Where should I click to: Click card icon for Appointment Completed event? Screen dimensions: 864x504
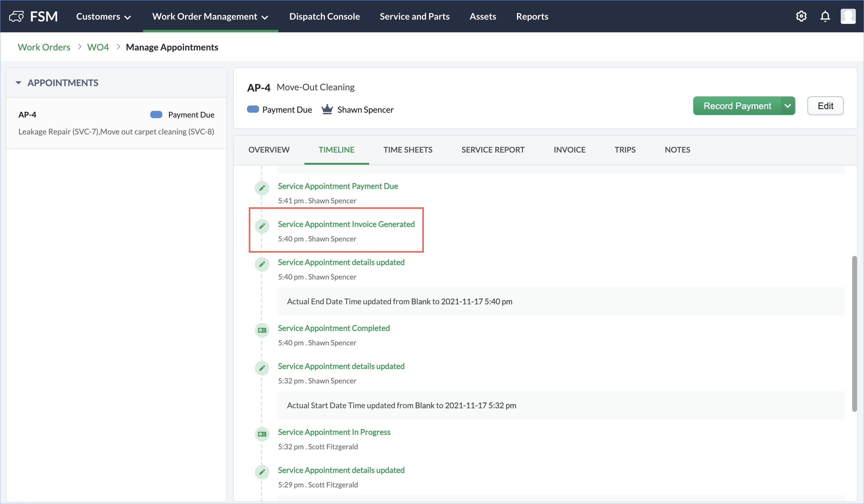tap(262, 330)
